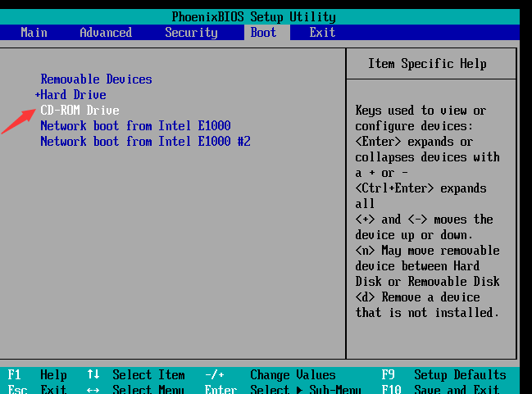This screenshot has width=532, height=394.
Task: Click the PhoenixBIOS Setup Utility title
Action: coord(254,16)
